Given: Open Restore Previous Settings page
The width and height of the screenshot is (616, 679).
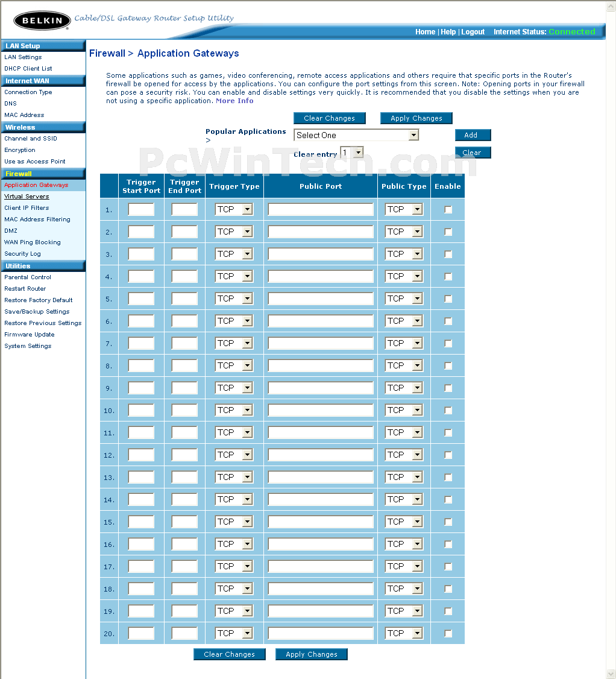Looking at the screenshot, I should point(43,323).
